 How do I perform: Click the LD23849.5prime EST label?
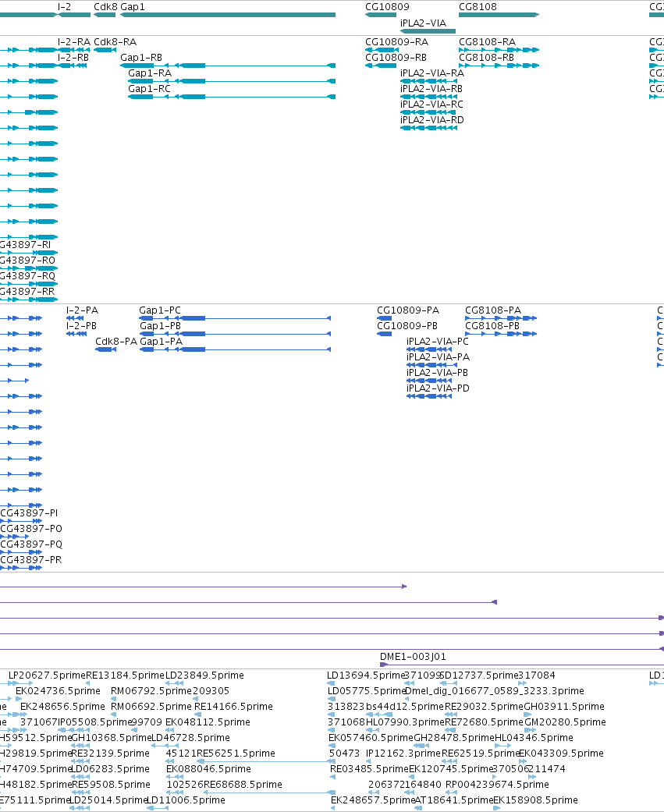coord(204,675)
